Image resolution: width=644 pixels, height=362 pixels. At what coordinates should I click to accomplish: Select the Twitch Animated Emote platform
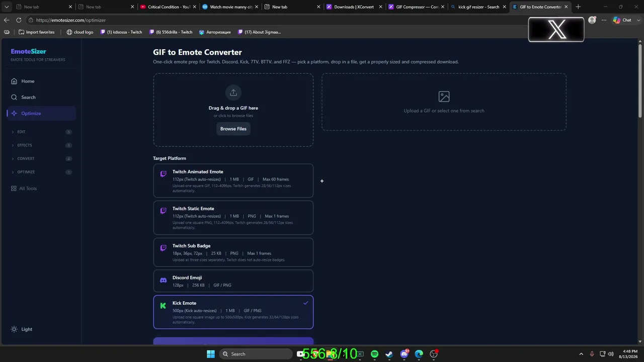click(233, 180)
